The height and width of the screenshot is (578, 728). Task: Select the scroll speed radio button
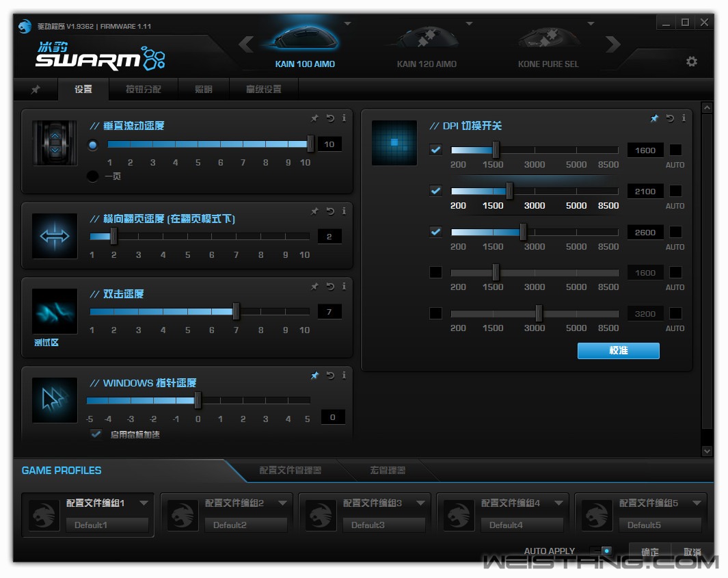point(93,145)
